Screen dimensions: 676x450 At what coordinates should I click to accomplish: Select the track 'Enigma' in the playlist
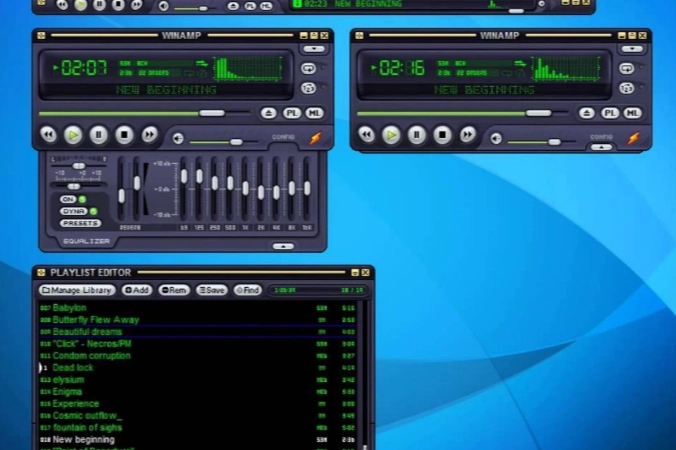pyautogui.click(x=68, y=392)
